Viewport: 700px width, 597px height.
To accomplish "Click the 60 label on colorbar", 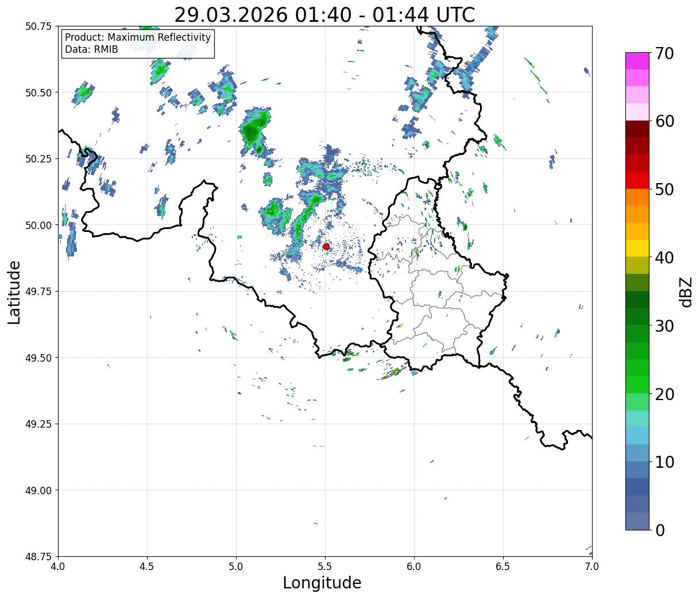I will click(x=664, y=121).
